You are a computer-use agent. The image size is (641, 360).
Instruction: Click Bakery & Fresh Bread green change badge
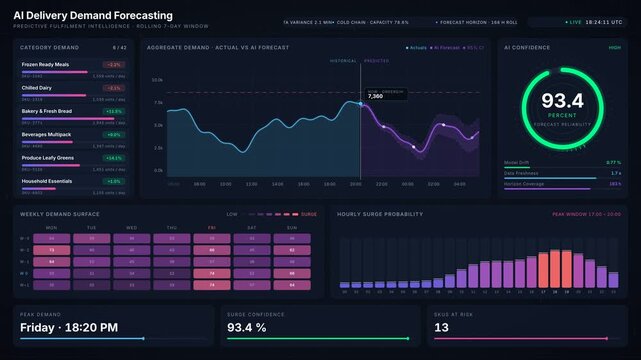[114, 111]
